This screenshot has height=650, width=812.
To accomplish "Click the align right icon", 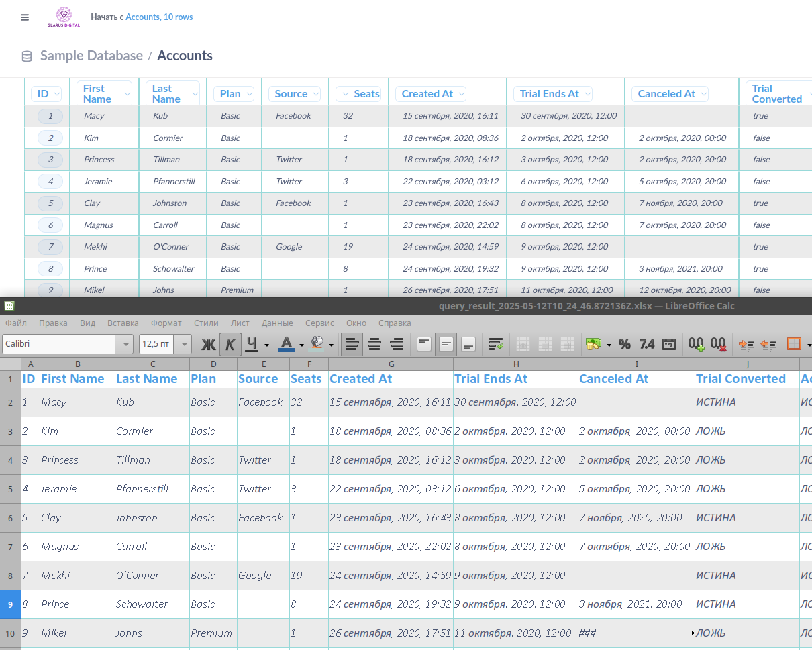I will click(x=397, y=344).
